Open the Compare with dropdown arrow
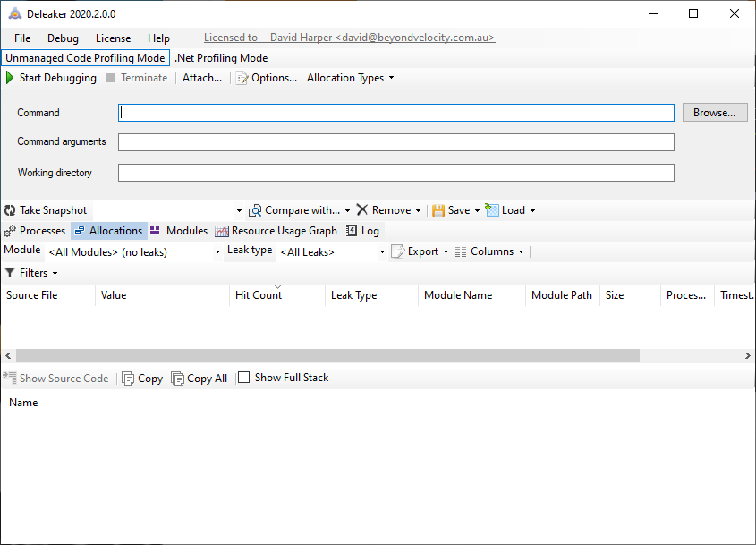 pyautogui.click(x=347, y=211)
